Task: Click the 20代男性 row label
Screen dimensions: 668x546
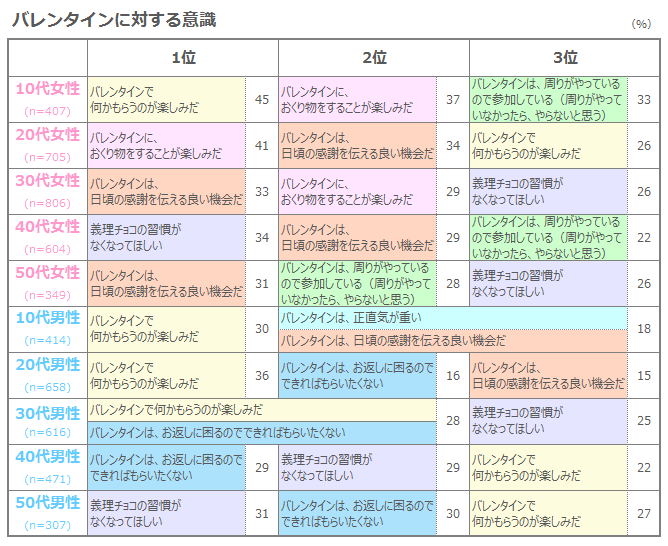Action: click(x=48, y=365)
